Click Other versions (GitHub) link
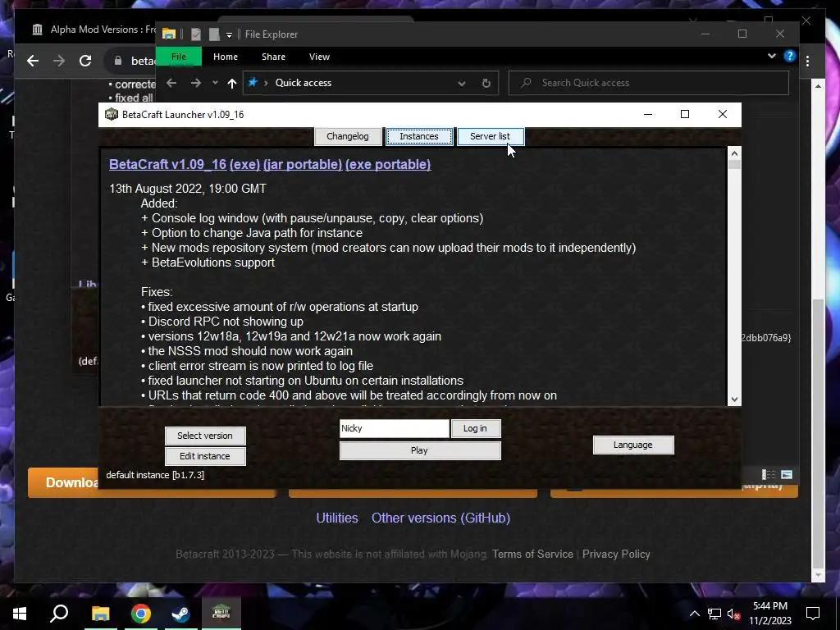 pyautogui.click(x=441, y=518)
